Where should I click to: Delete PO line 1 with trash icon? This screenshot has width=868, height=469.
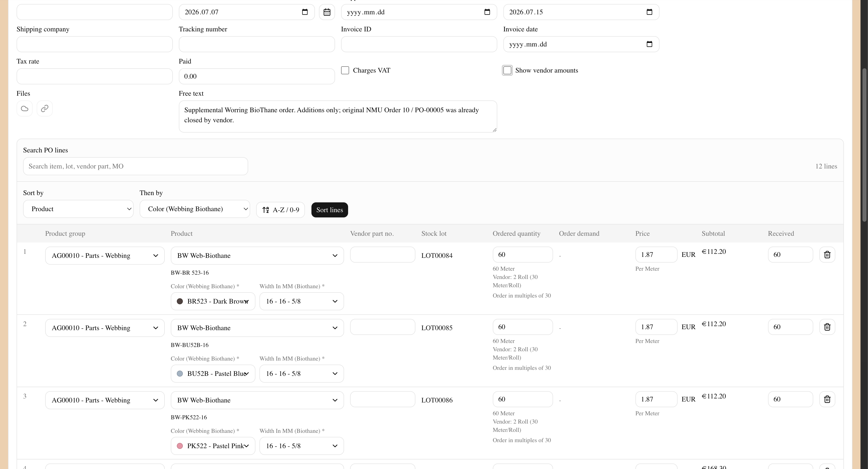[x=827, y=255]
